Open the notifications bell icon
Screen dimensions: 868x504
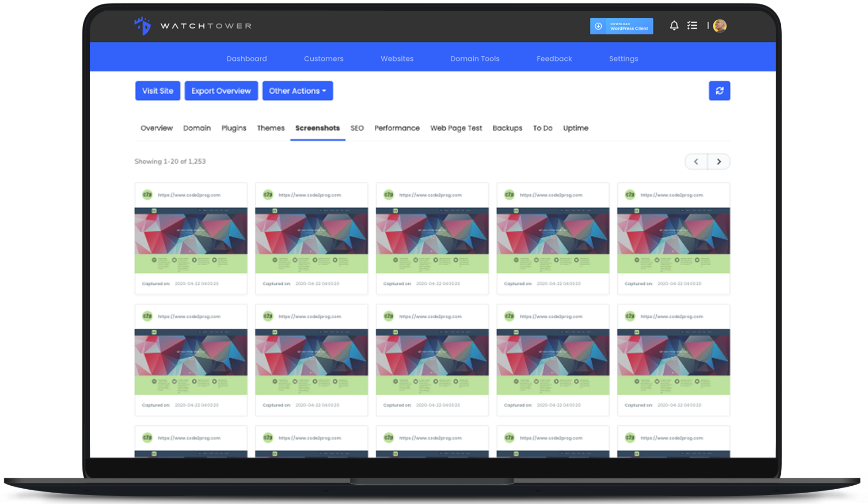click(674, 26)
